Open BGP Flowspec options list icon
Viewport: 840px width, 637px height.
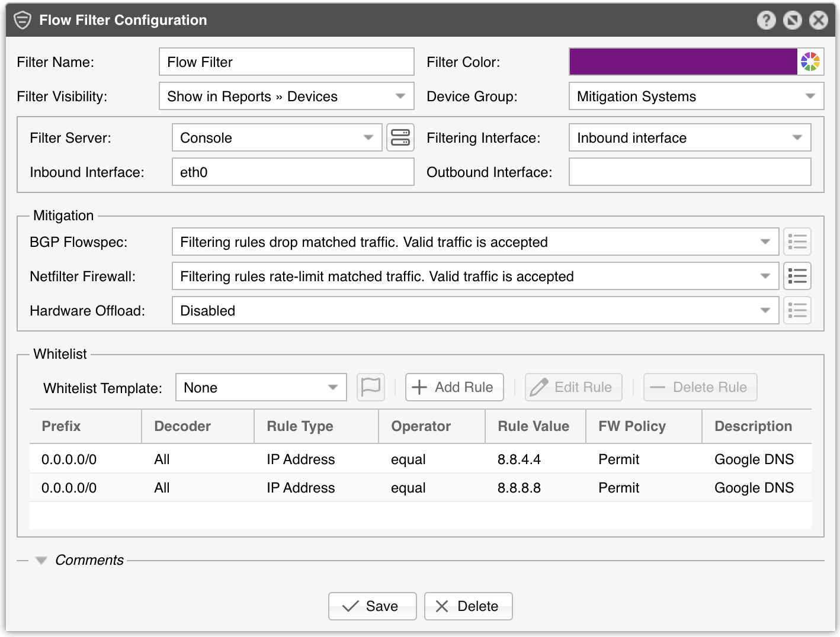[797, 242]
